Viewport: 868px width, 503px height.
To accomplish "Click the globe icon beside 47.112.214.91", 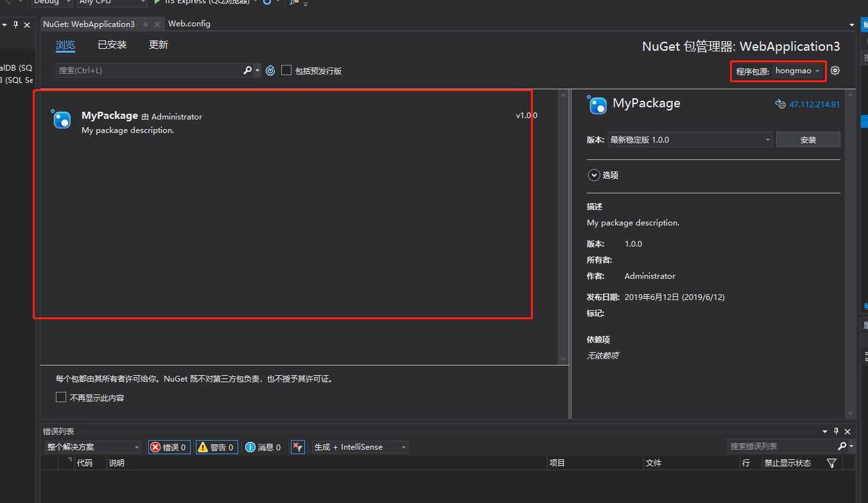I will click(780, 104).
